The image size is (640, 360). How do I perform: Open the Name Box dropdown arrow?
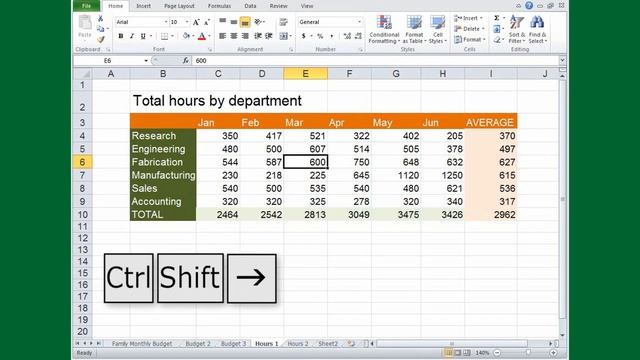point(146,60)
